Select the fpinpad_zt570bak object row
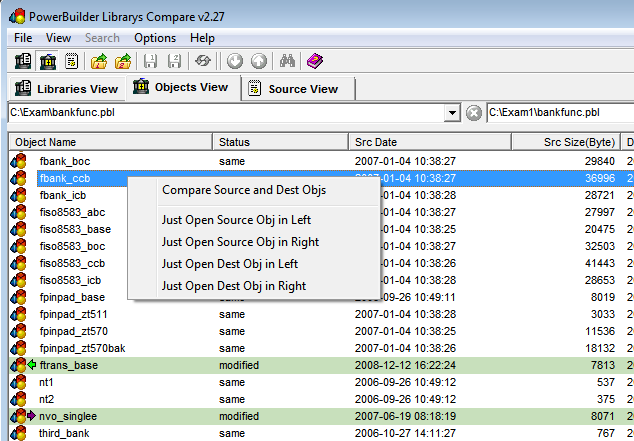The width and height of the screenshot is (634, 441). click(321, 348)
